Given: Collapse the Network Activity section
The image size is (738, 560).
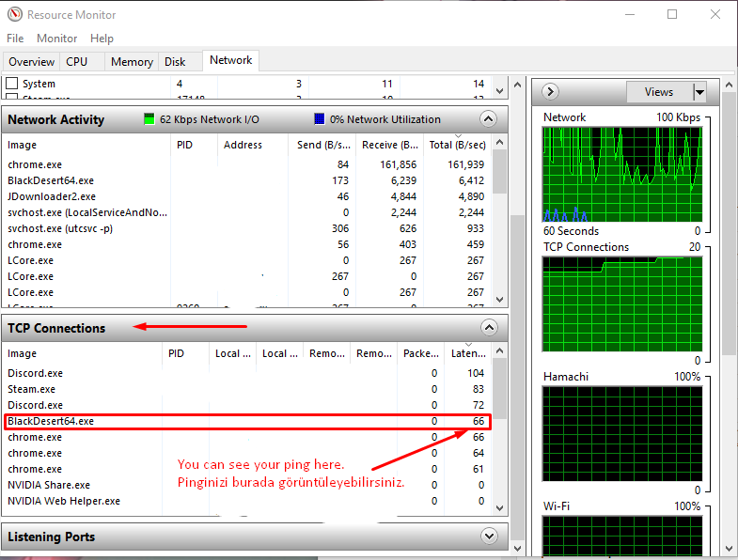Looking at the screenshot, I should click(x=488, y=119).
